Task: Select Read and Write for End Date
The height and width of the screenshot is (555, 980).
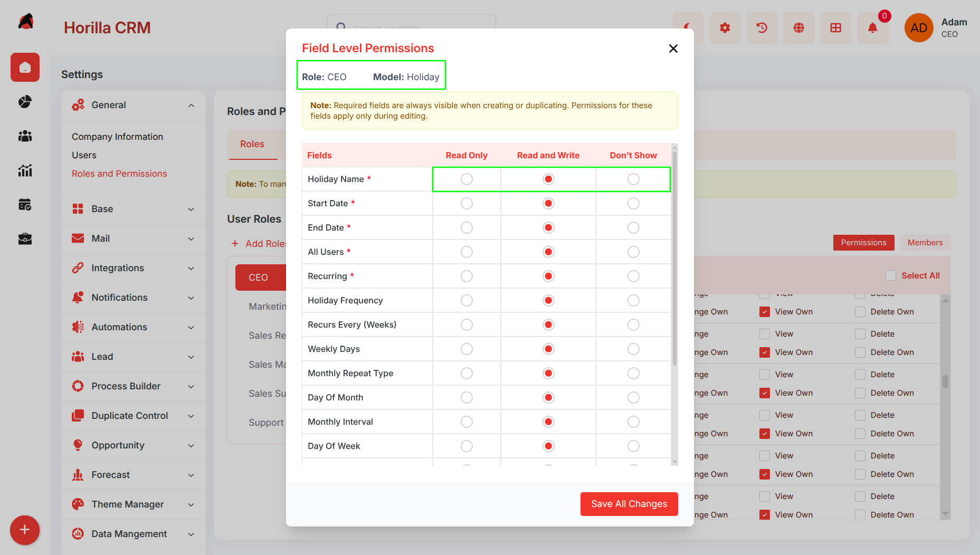Action: (548, 228)
